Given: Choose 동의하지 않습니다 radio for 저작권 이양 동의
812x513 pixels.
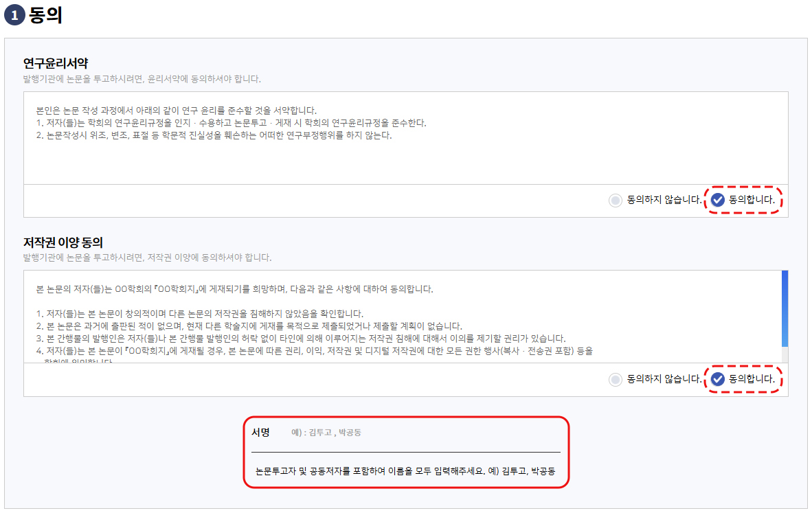Looking at the screenshot, I should [616, 380].
